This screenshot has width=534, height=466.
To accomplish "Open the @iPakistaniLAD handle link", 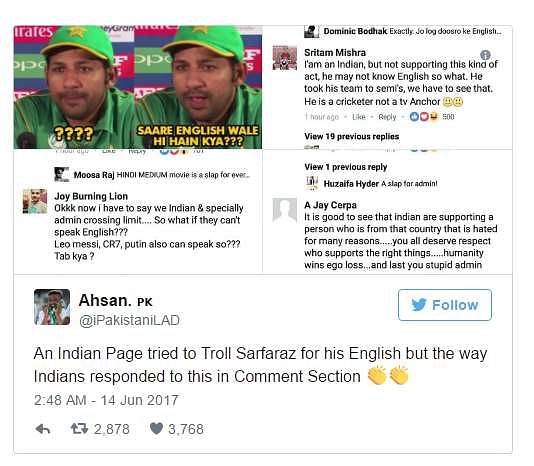I will (x=129, y=320).
